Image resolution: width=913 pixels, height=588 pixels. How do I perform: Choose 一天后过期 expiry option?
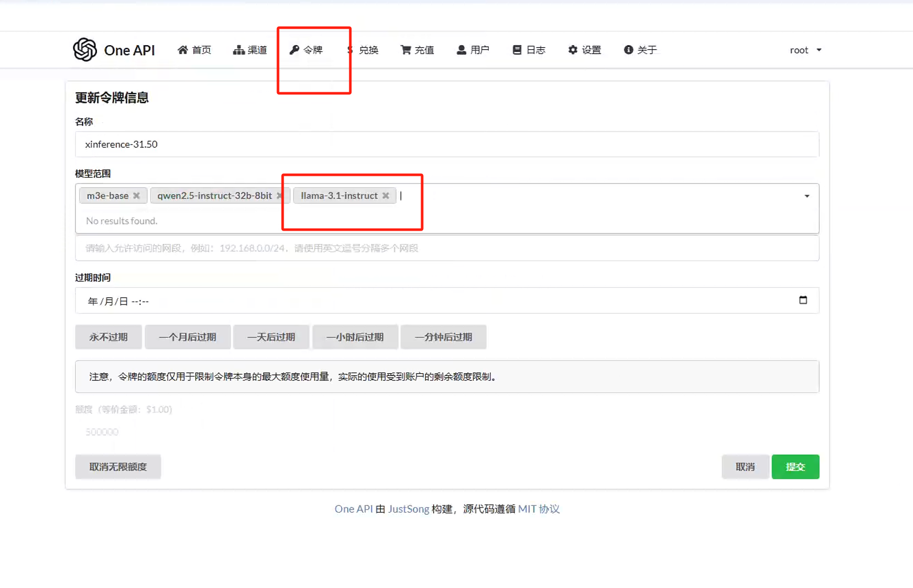coord(271,337)
